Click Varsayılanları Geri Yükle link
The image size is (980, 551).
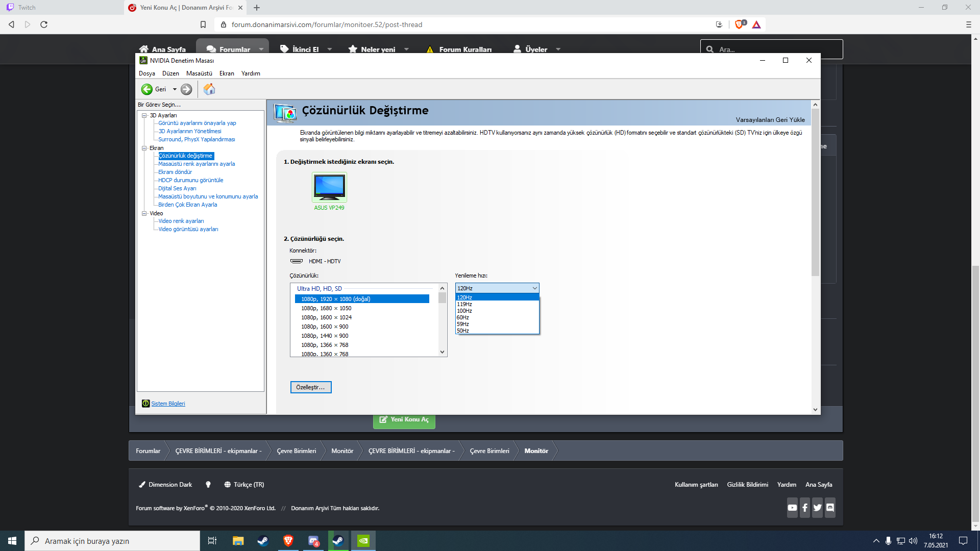[x=770, y=120]
